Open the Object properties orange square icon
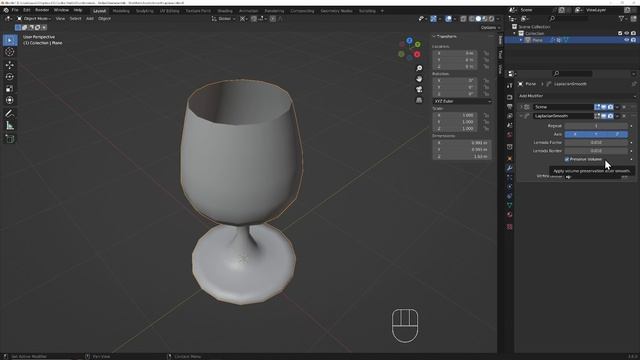This screenshot has height=360, width=640. 509,158
